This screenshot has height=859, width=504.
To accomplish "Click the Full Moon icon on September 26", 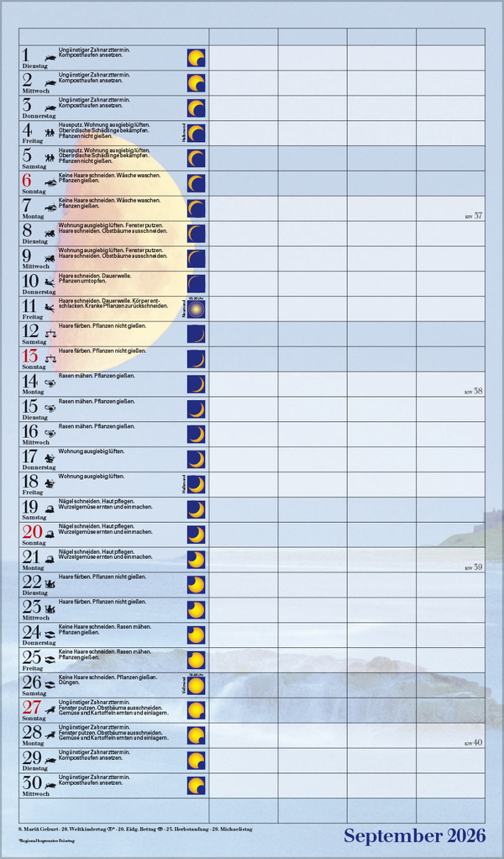I will coord(196,686).
